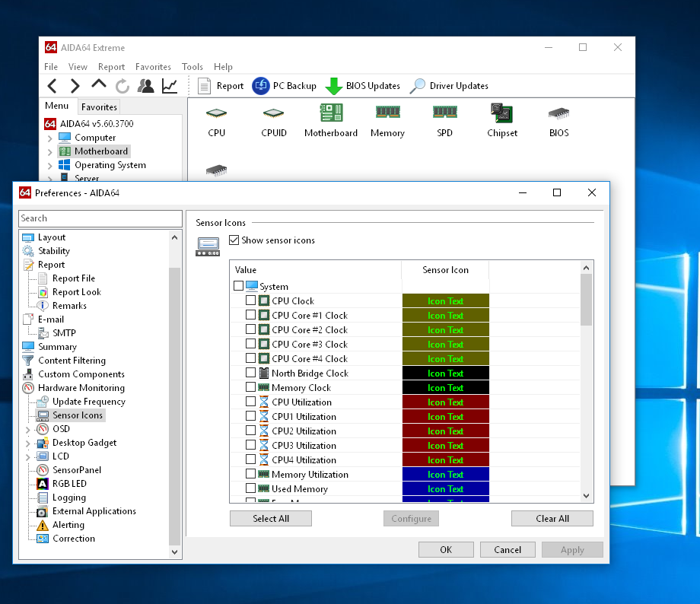The image size is (700, 604).
Task: Open Alerting preferences page
Action: (68, 525)
